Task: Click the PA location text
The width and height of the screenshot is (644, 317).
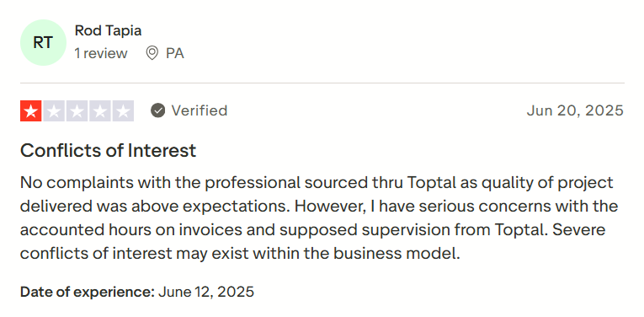Action: point(175,53)
